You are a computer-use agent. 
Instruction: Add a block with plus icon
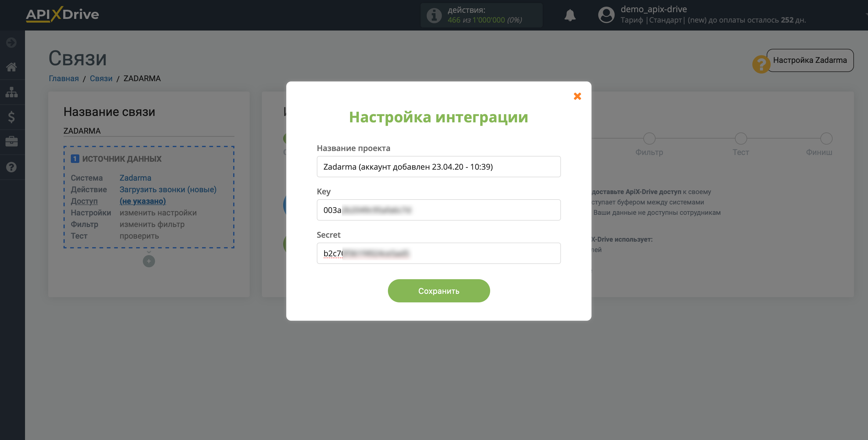[x=149, y=261]
